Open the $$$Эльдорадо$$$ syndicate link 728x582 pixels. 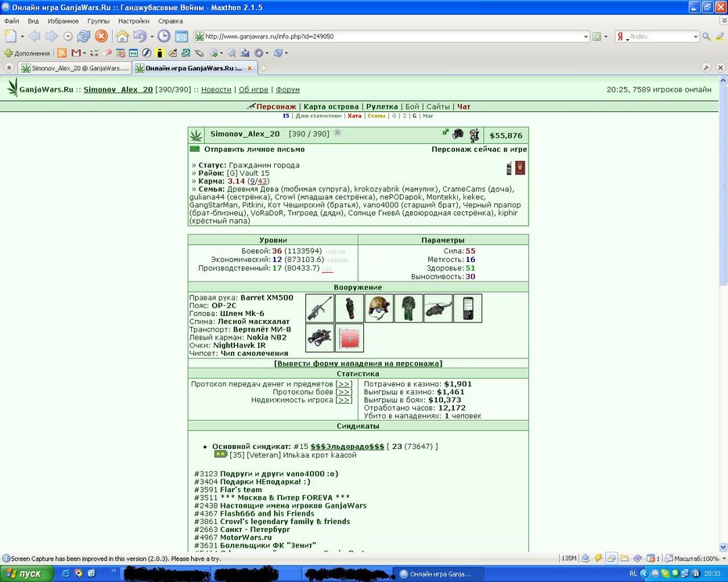348,447
